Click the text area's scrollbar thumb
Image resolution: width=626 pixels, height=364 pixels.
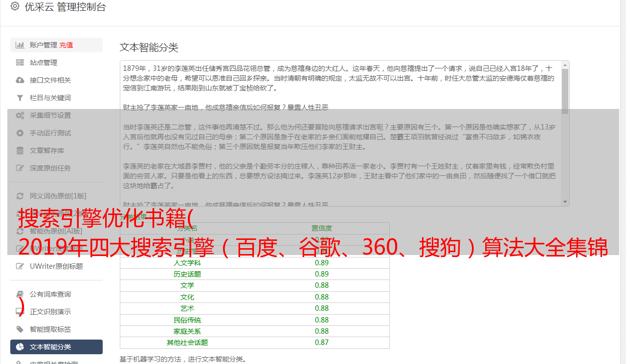pos(565,91)
